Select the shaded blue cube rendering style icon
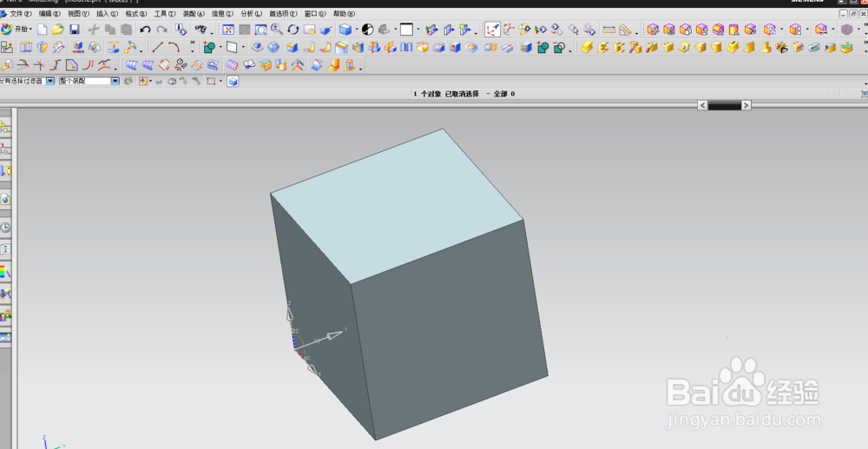This screenshot has height=449, width=868. 345,30
